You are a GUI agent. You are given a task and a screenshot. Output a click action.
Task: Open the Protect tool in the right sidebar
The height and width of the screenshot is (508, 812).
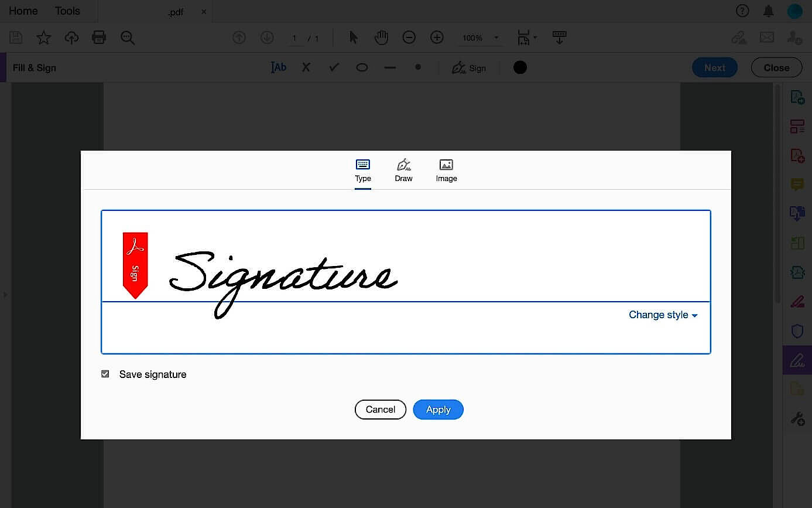[x=797, y=330]
